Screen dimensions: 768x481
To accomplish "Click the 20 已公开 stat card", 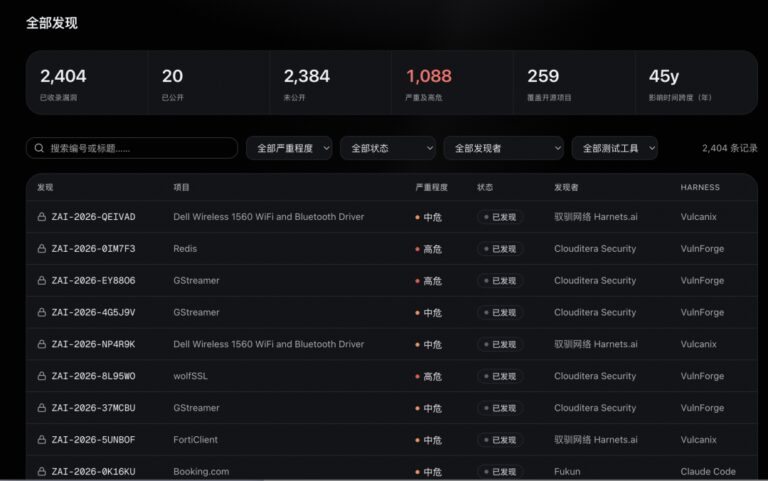I will pyautogui.click(x=208, y=83).
